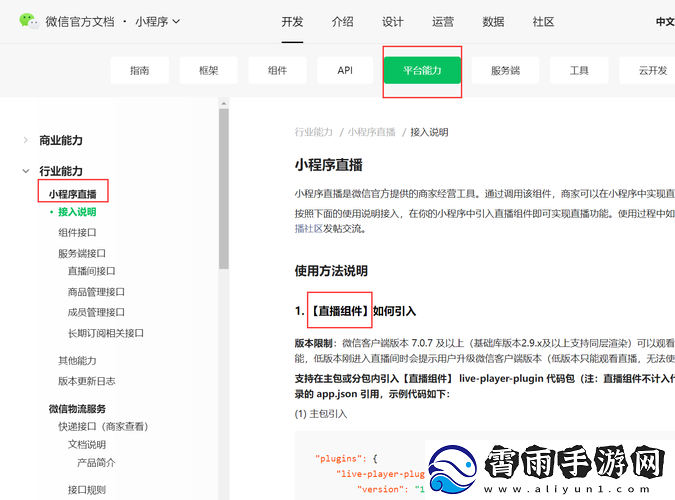Open the 指南 sub-tab

[139, 70]
